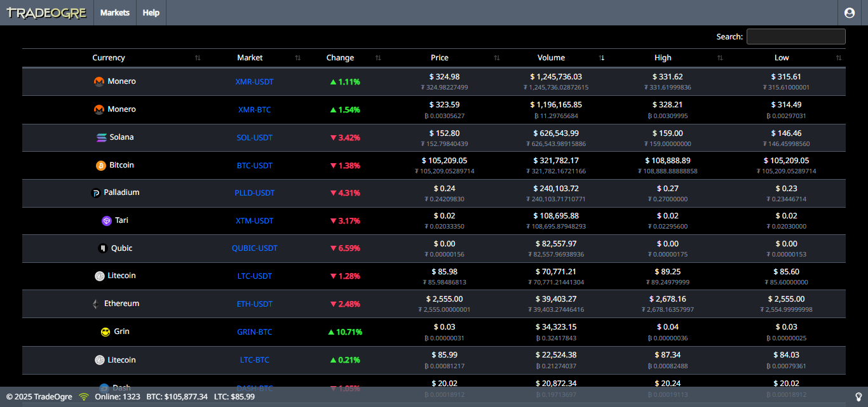Open the ETH-USDT market link
The image size is (868, 407).
point(255,304)
